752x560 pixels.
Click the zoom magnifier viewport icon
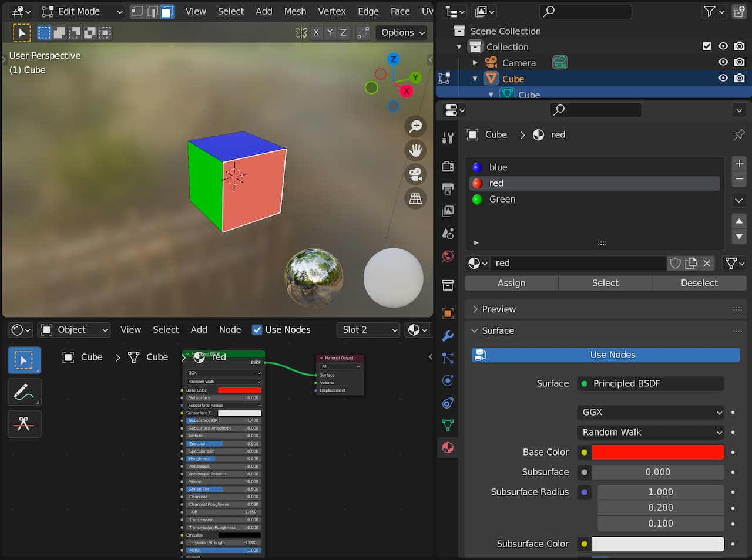(x=415, y=126)
